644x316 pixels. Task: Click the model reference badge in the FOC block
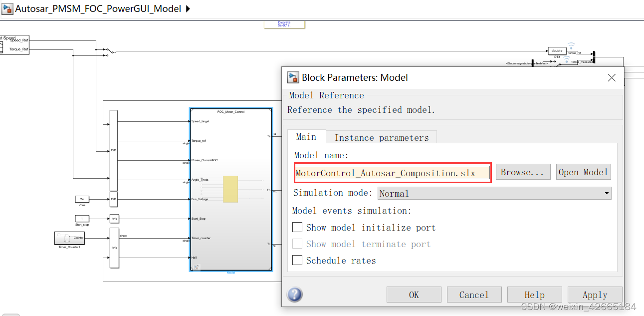[x=196, y=268]
